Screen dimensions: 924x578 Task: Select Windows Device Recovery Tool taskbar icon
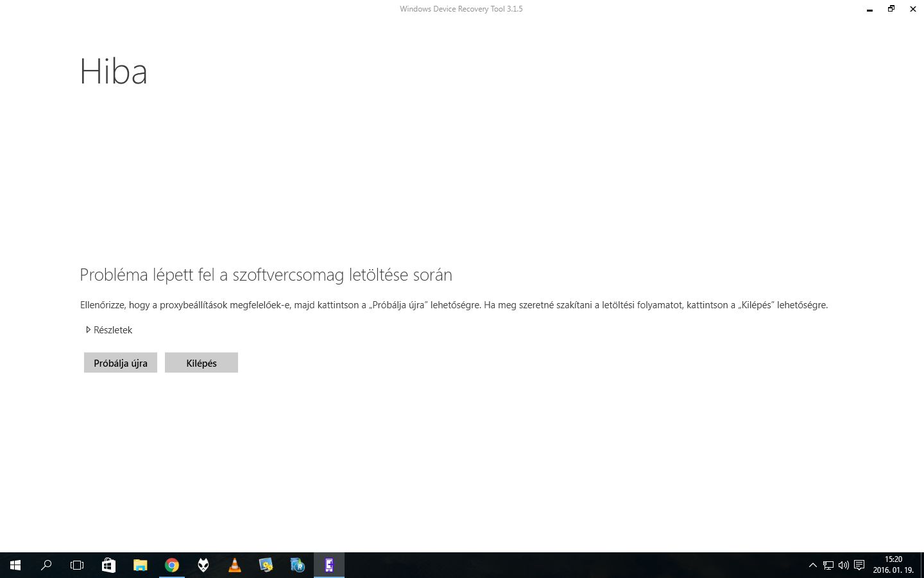tap(329, 565)
